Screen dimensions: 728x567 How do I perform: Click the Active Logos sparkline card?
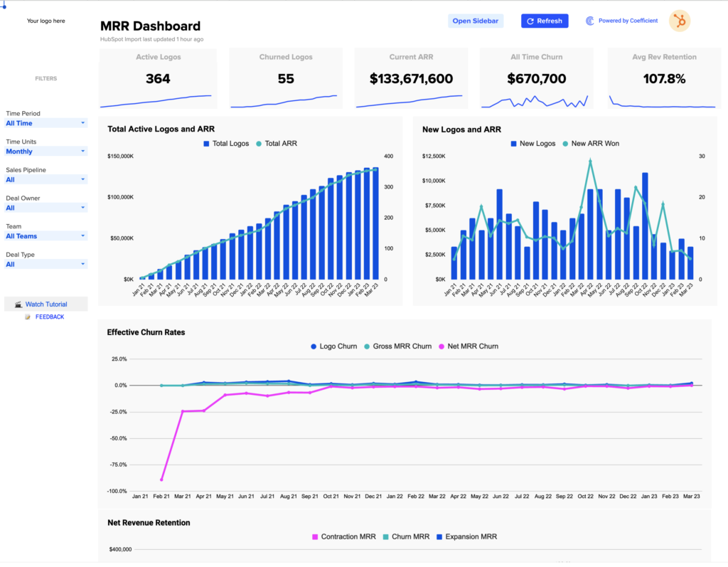(x=158, y=78)
